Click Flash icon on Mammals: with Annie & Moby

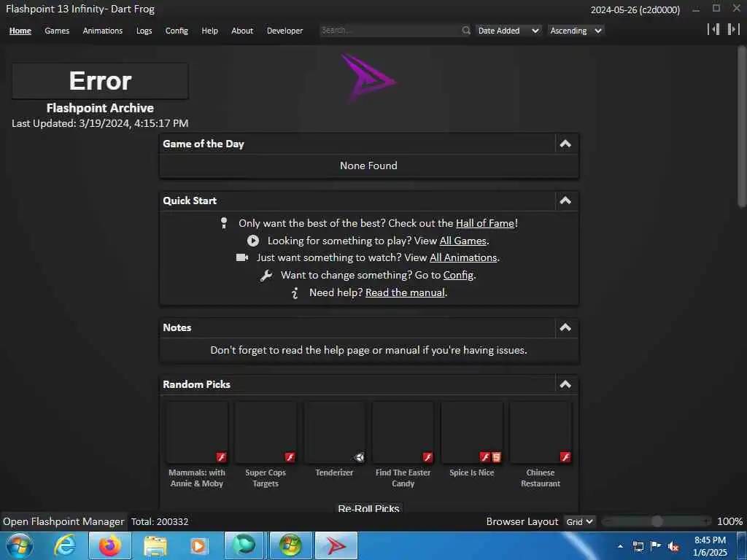pos(222,457)
